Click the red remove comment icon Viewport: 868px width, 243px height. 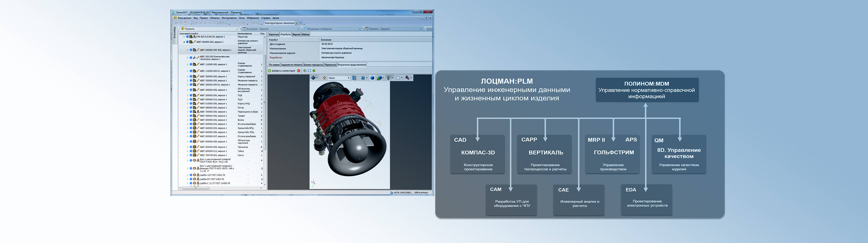click(x=299, y=71)
